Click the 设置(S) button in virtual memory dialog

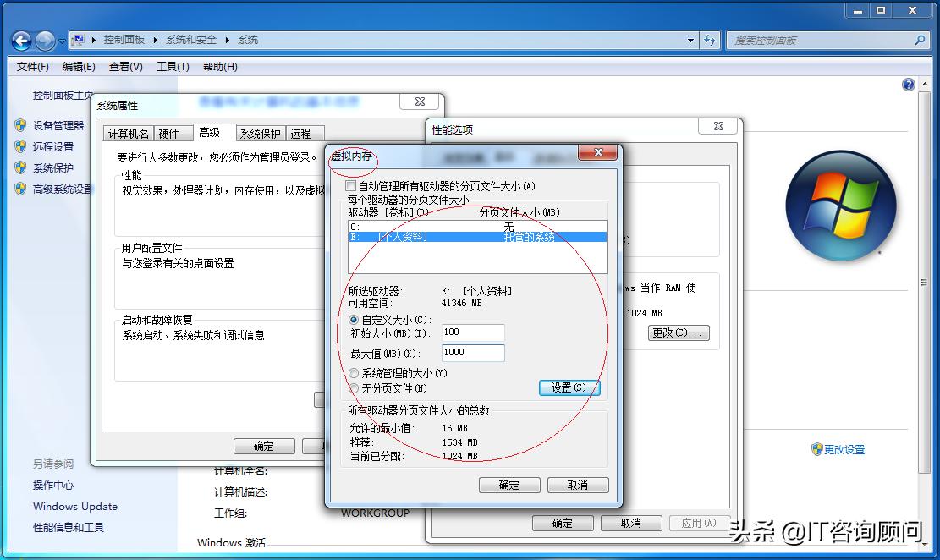click(x=569, y=387)
